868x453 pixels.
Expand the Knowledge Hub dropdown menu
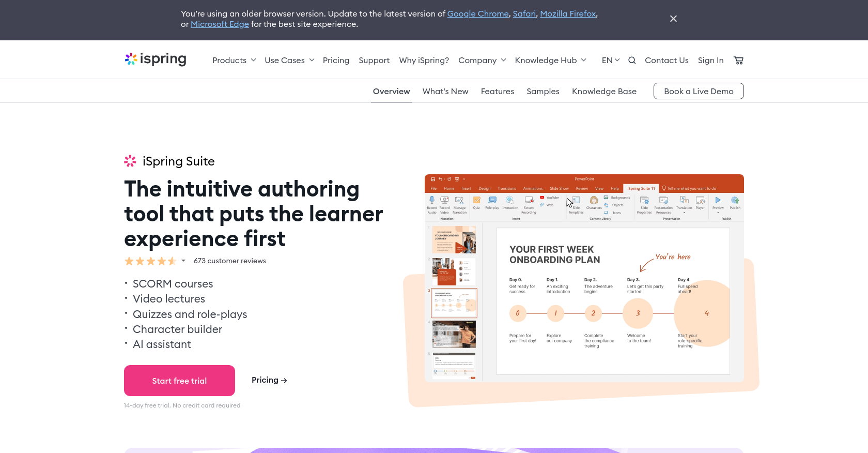pyautogui.click(x=583, y=60)
